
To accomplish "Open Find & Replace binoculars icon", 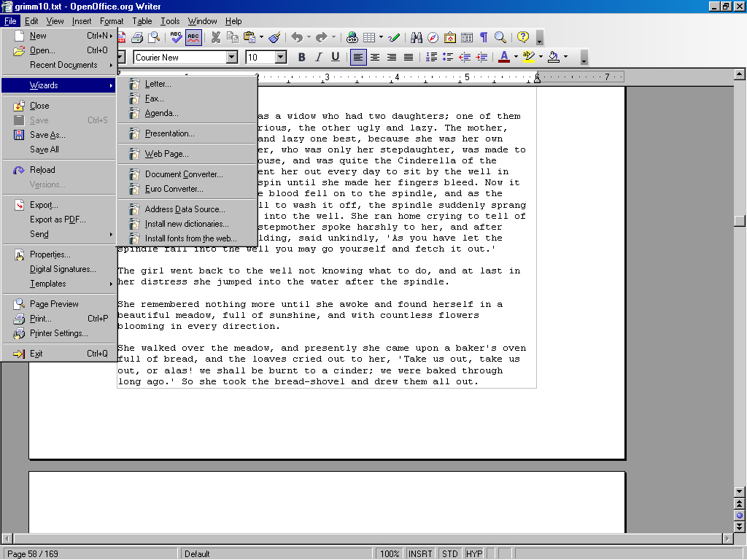I will [x=417, y=37].
